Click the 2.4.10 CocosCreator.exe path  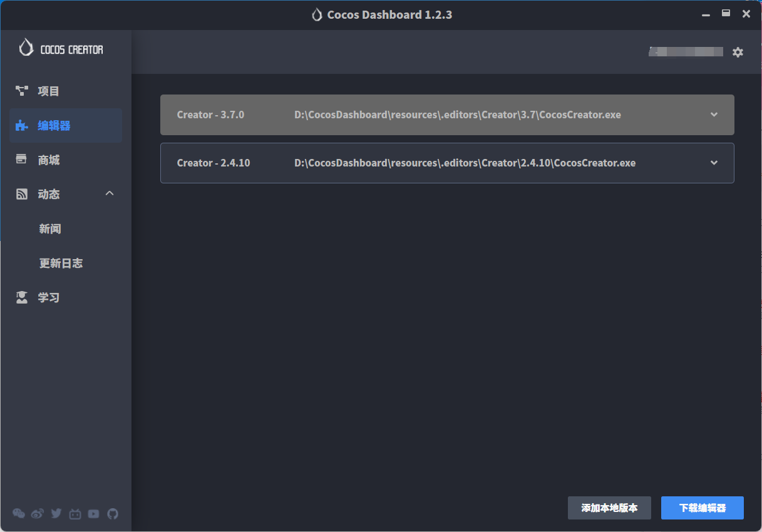click(x=465, y=163)
